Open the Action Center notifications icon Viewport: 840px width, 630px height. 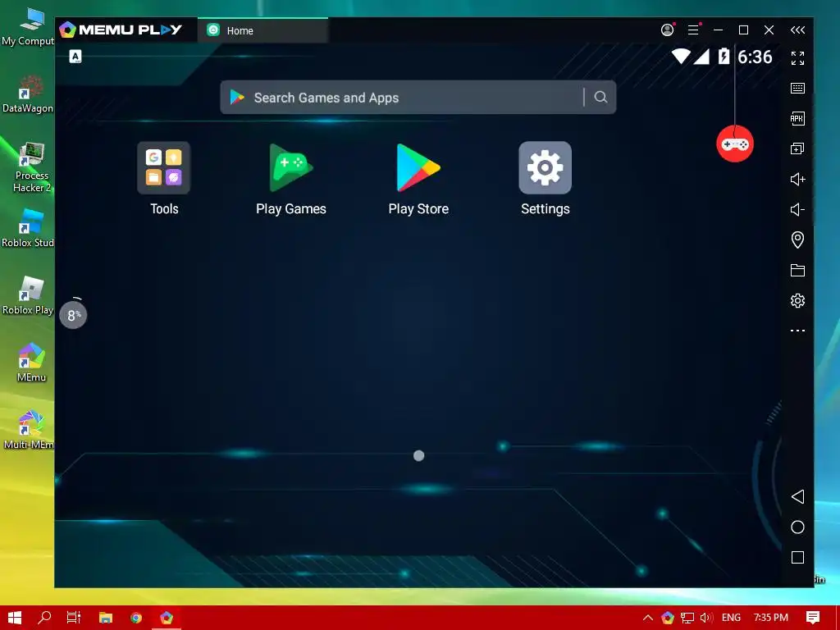(x=813, y=618)
